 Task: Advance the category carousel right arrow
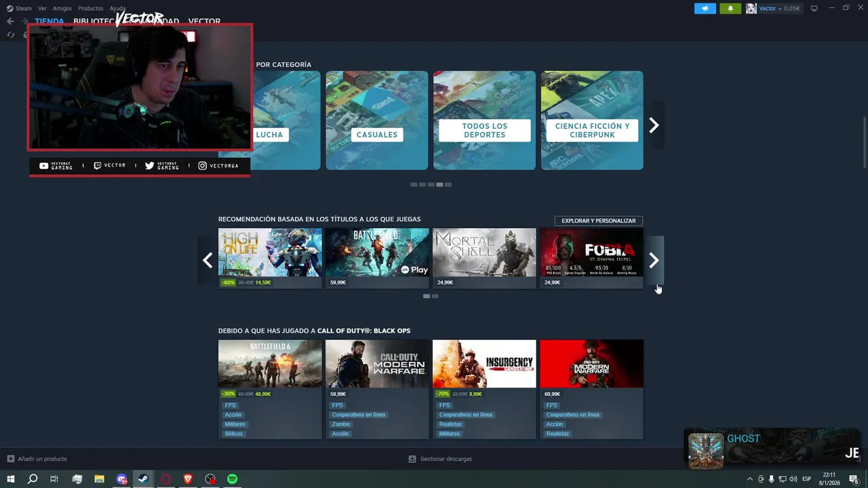[x=654, y=125]
